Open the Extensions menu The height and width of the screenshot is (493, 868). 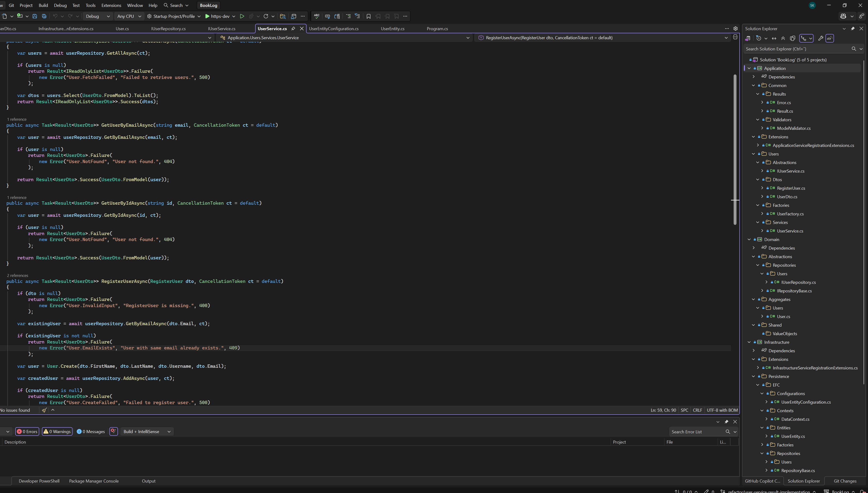pos(111,5)
